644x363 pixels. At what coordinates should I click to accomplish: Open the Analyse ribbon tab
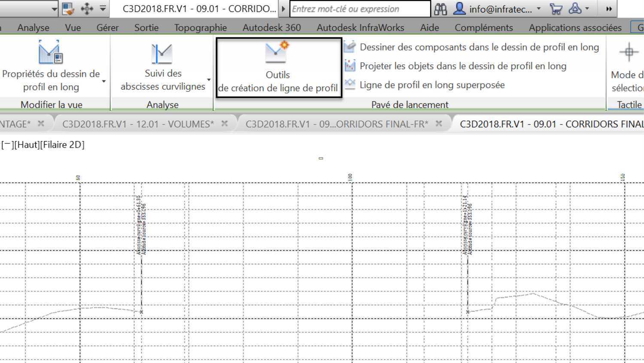click(33, 27)
